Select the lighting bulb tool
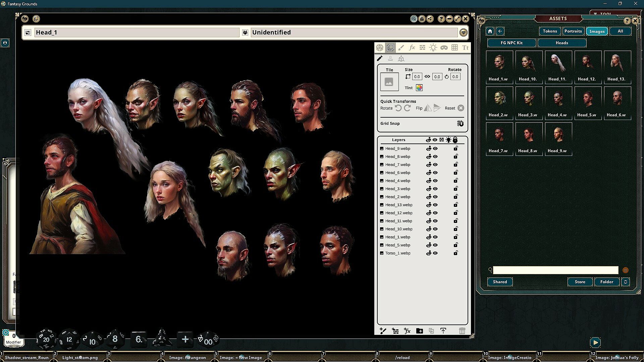Image resolution: width=644 pixels, height=362 pixels. [x=433, y=48]
